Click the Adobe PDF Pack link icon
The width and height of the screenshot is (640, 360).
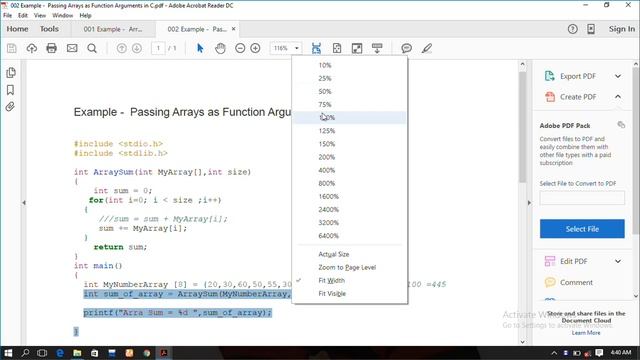(621, 124)
